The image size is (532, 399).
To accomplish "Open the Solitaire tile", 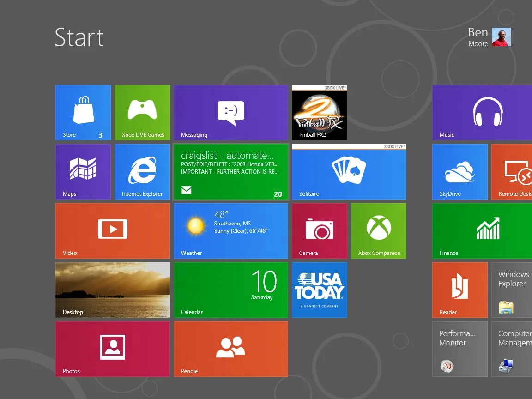I will point(349,172).
